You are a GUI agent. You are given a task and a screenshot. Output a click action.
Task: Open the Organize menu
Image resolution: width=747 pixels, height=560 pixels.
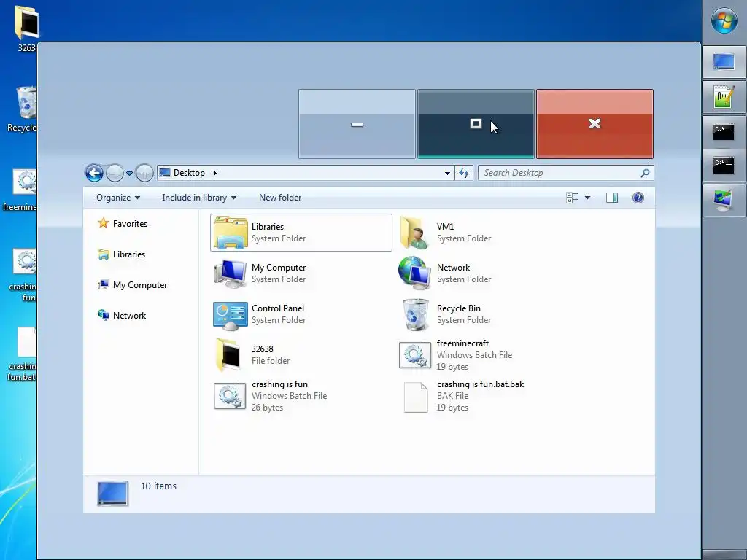pyautogui.click(x=118, y=198)
